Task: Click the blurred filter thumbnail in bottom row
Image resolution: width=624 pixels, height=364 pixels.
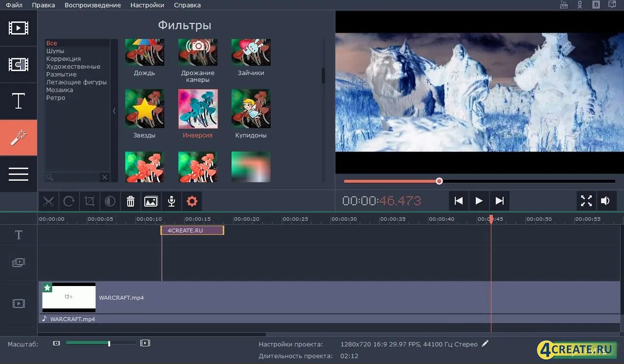Action: coord(251,167)
